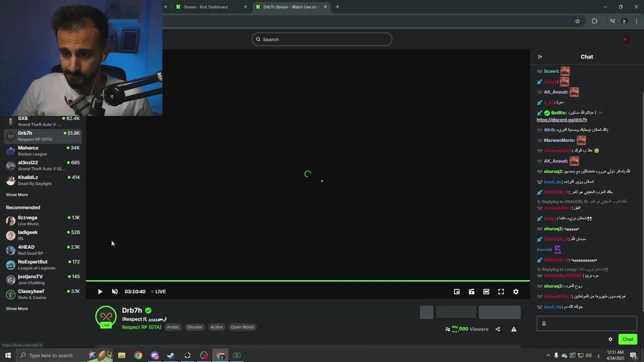
Task: Open Classybeef Slots & Casino channel
Action: [43, 294]
